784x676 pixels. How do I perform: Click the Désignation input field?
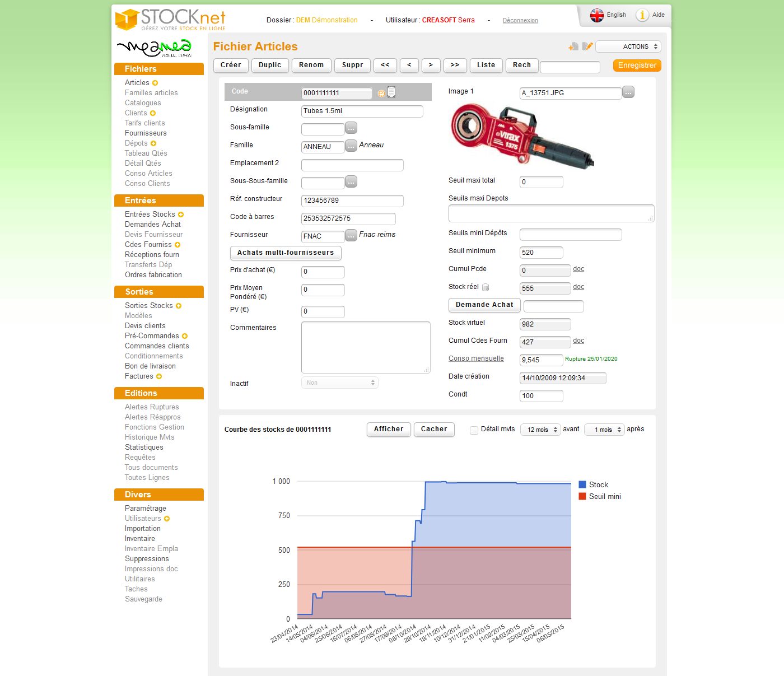coord(362,111)
